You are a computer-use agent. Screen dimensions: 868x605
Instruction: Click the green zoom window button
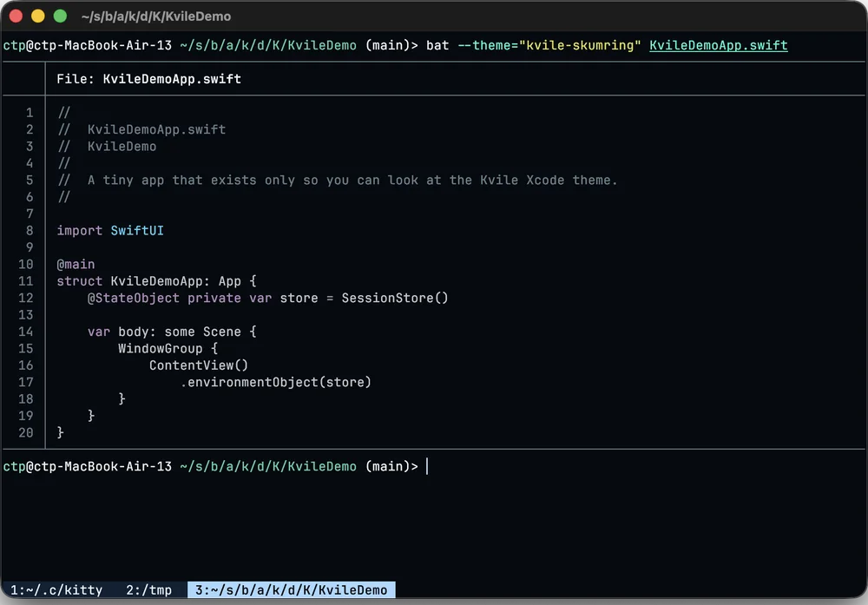(60, 16)
